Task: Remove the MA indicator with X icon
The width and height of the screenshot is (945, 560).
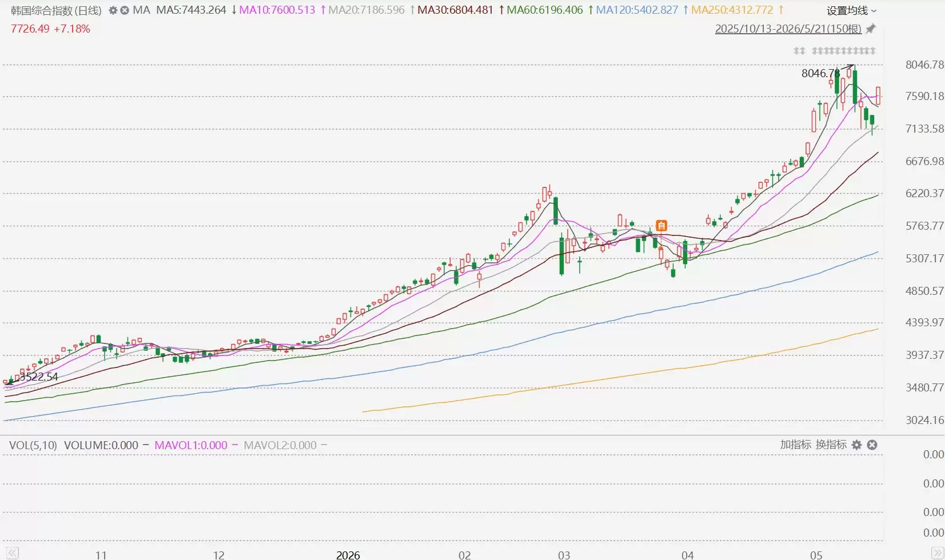Action: [x=124, y=10]
